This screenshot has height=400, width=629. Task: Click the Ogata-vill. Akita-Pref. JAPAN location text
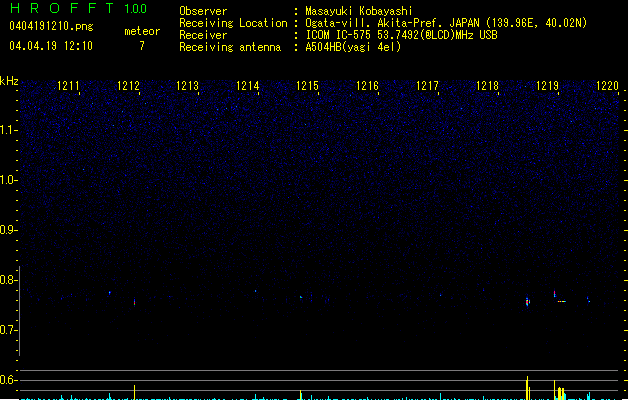[x=446, y=23]
